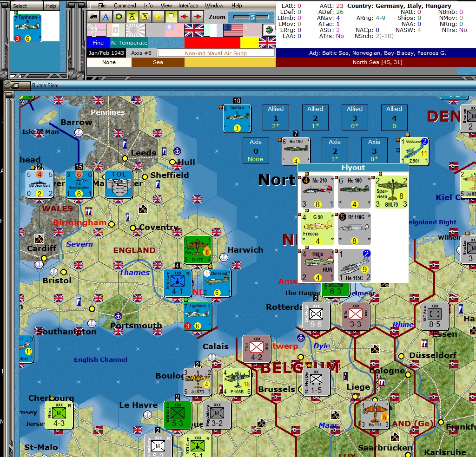Click the Allied 4 sea box
This screenshot has width=476, height=457.
394,118
